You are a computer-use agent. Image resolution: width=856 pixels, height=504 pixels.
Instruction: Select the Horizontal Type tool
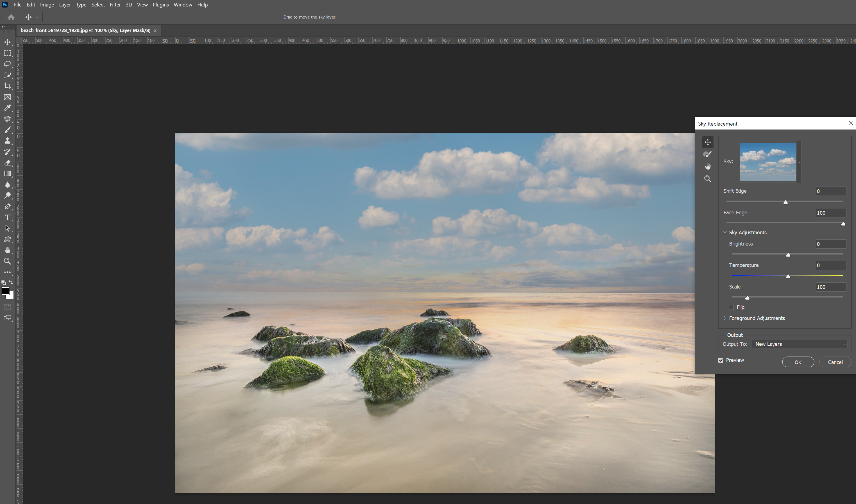pyautogui.click(x=8, y=217)
